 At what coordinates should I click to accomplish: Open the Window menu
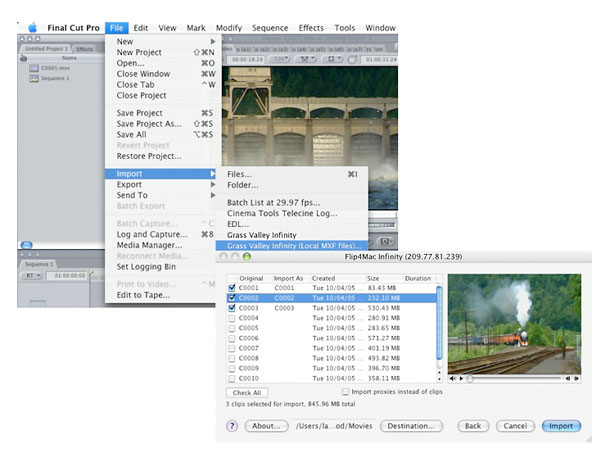point(380,28)
